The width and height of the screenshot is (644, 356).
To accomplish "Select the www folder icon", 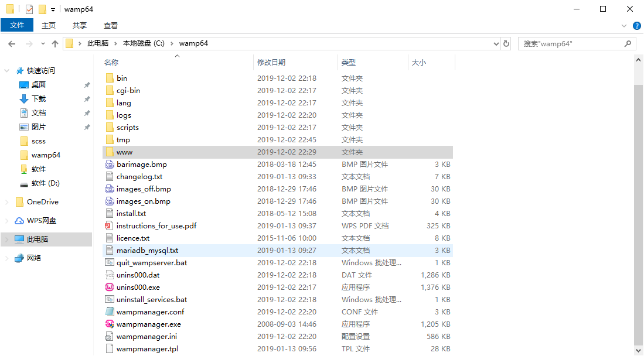I will click(x=109, y=152).
